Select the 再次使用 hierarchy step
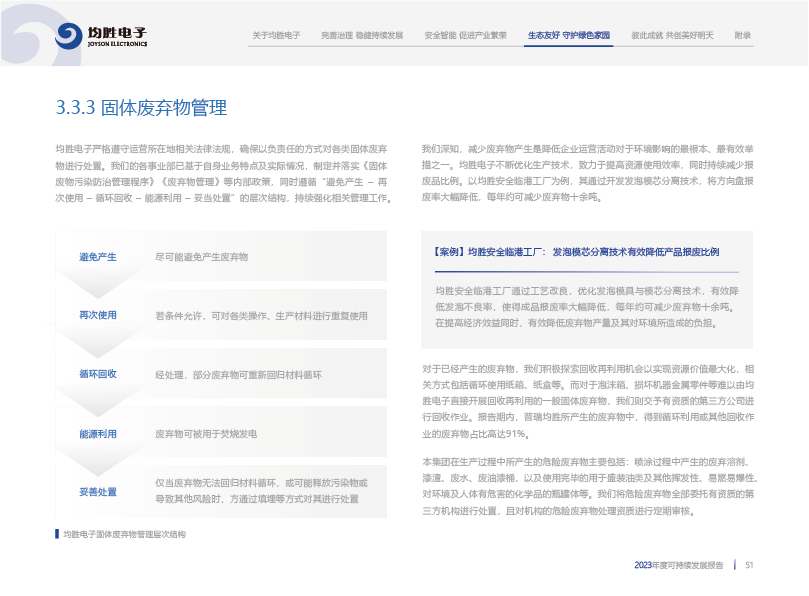The width and height of the screenshot is (809, 596). point(98,315)
